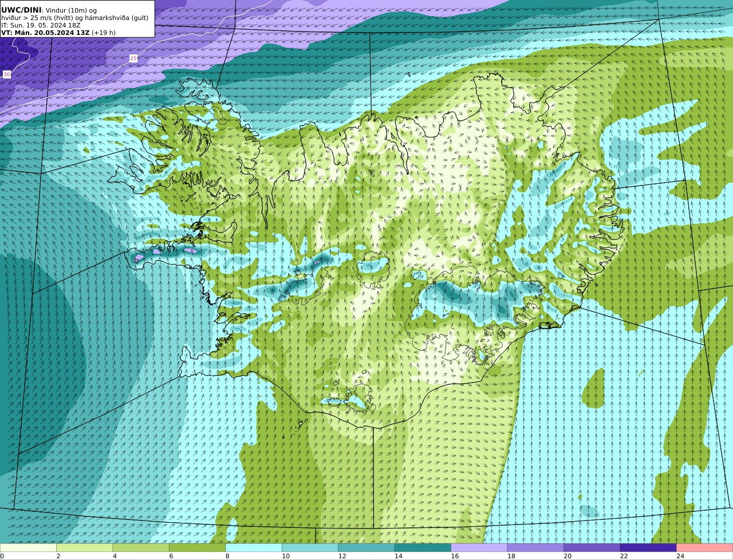Click the '0' tick label on colorbar

[2, 556]
